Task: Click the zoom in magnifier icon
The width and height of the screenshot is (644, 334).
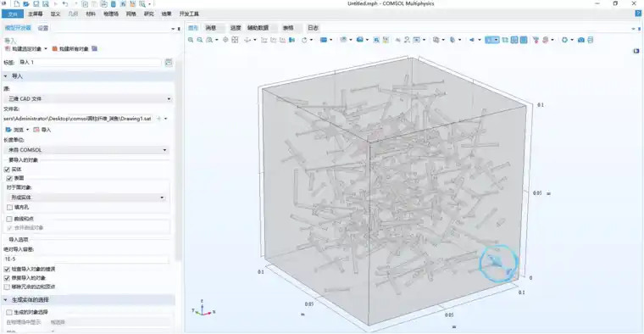Action: (x=191, y=40)
